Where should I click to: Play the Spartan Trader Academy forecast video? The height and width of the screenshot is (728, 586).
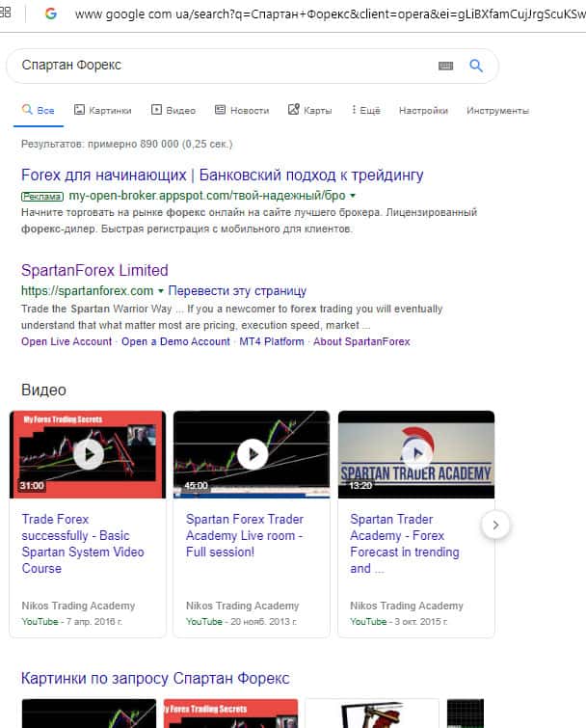415,454
